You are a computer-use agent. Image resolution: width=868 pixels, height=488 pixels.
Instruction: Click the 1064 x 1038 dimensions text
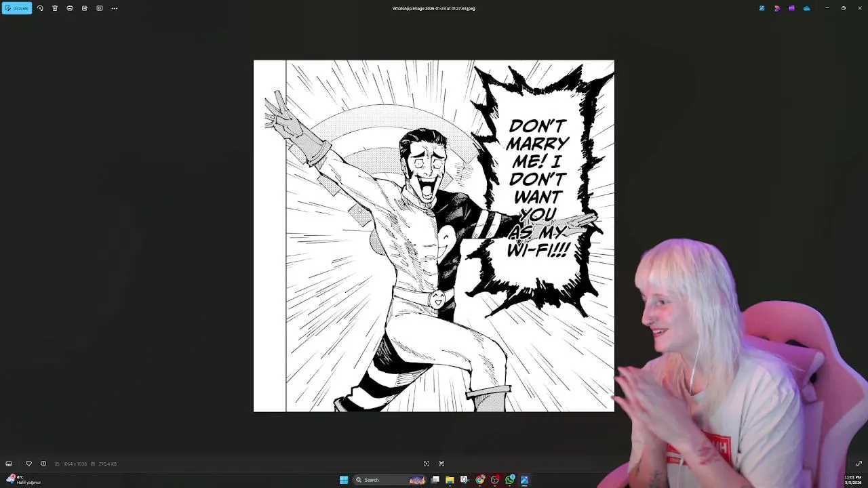pyautogui.click(x=75, y=464)
